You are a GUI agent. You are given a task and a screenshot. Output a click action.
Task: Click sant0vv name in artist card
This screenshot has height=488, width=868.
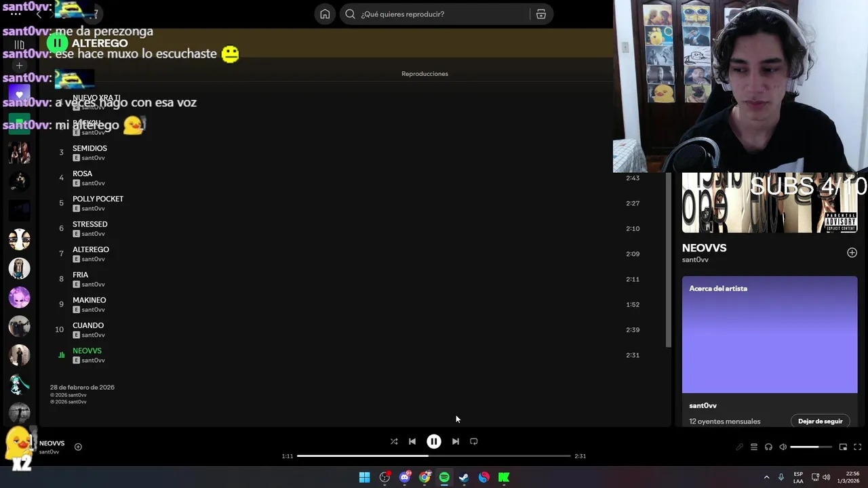click(703, 406)
